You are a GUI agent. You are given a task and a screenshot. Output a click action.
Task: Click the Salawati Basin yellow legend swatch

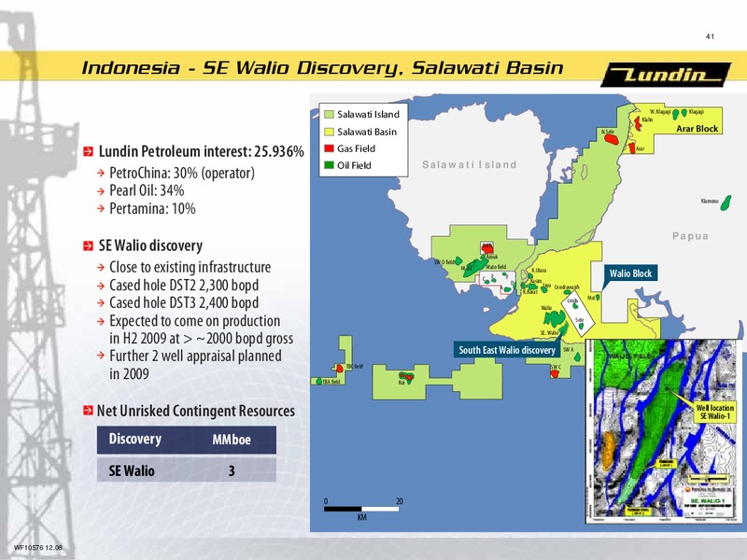click(x=329, y=132)
